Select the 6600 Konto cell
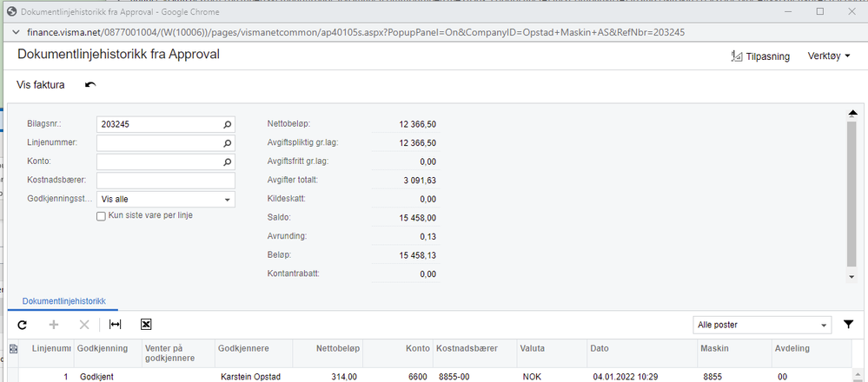Image resolution: width=868 pixels, height=382 pixels. click(398, 377)
